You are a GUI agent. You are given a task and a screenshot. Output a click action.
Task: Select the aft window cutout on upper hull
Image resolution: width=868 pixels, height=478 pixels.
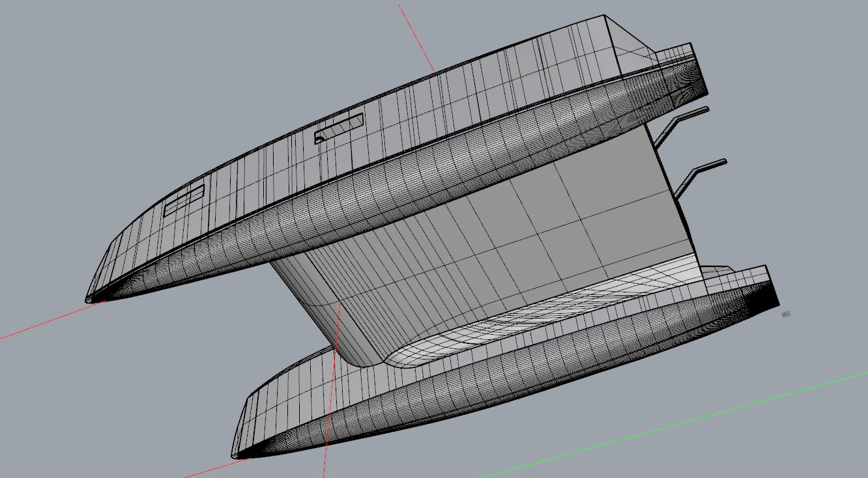339,128
